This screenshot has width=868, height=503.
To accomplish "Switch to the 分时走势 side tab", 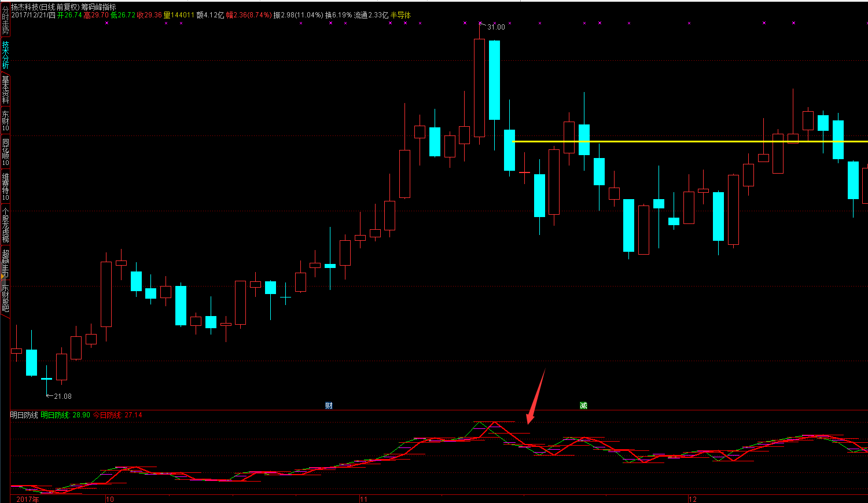I will click(5, 20).
